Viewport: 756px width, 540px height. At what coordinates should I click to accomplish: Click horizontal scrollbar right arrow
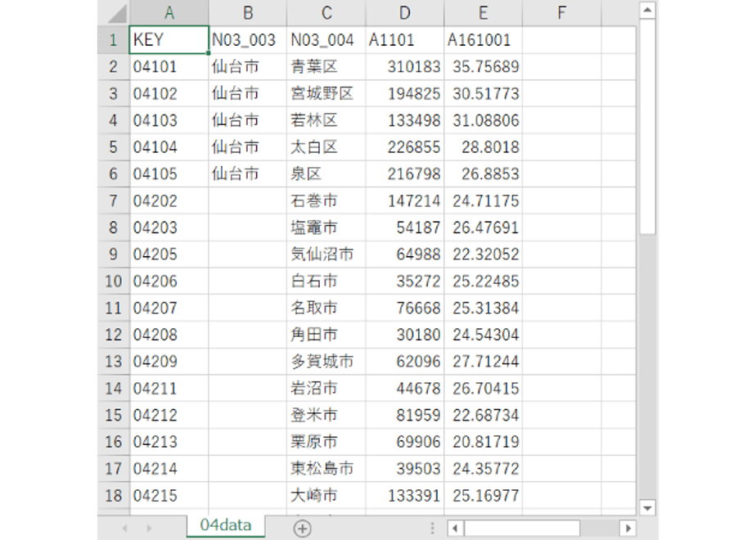[x=628, y=528]
